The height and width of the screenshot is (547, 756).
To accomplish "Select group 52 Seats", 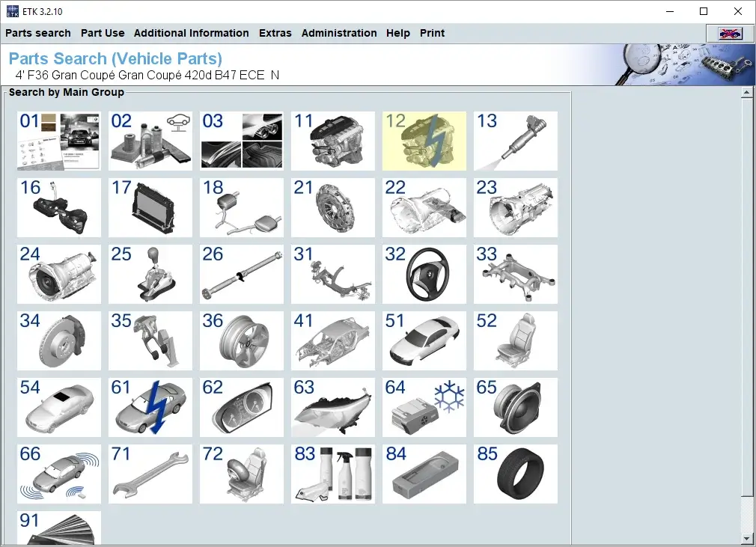I will (515, 340).
